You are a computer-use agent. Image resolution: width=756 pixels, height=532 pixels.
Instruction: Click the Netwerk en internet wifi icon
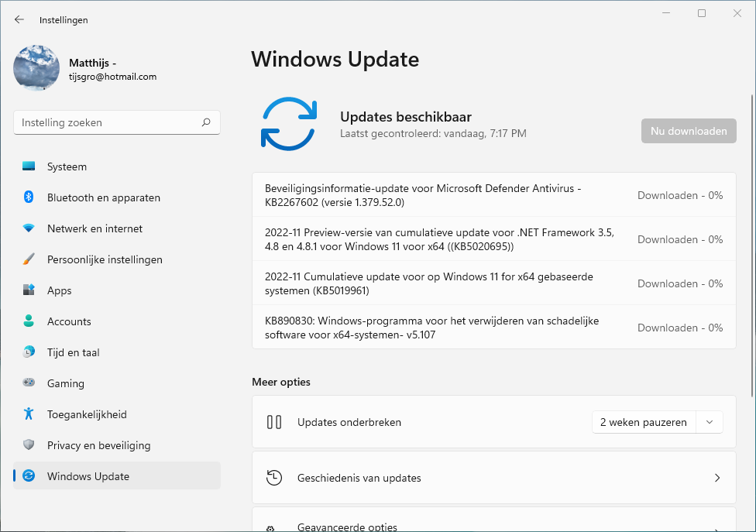29,228
